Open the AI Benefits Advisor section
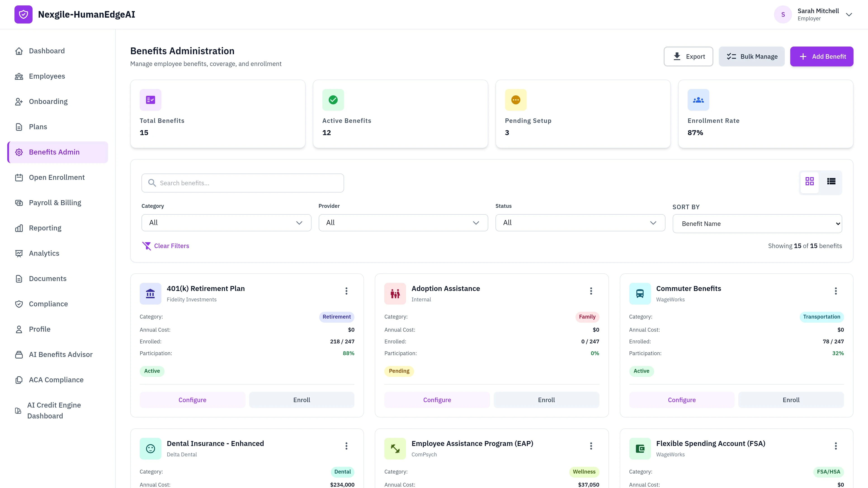This screenshot has height=488, width=868. [x=60, y=354]
